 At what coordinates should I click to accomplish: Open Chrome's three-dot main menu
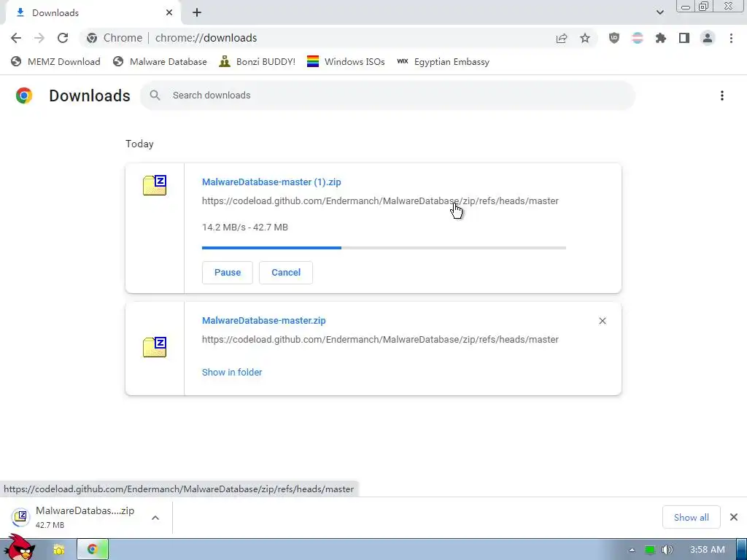pos(731,38)
